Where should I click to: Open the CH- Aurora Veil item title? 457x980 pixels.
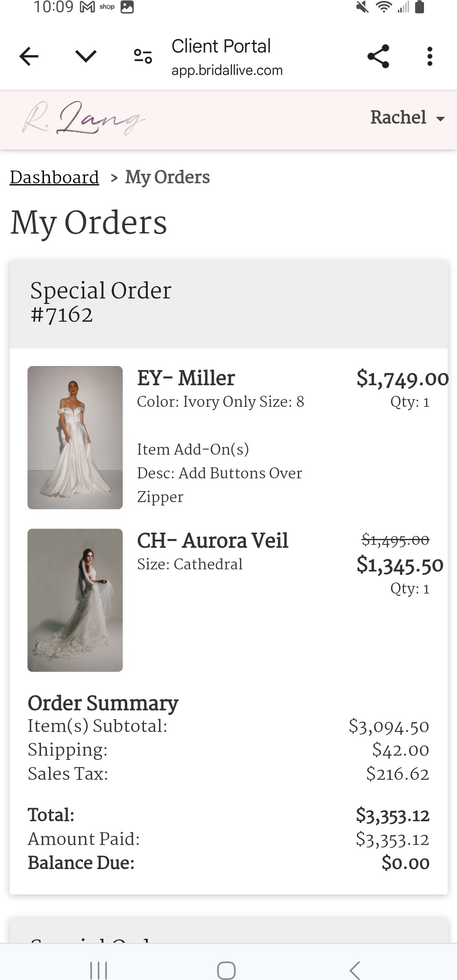pyautogui.click(x=212, y=541)
